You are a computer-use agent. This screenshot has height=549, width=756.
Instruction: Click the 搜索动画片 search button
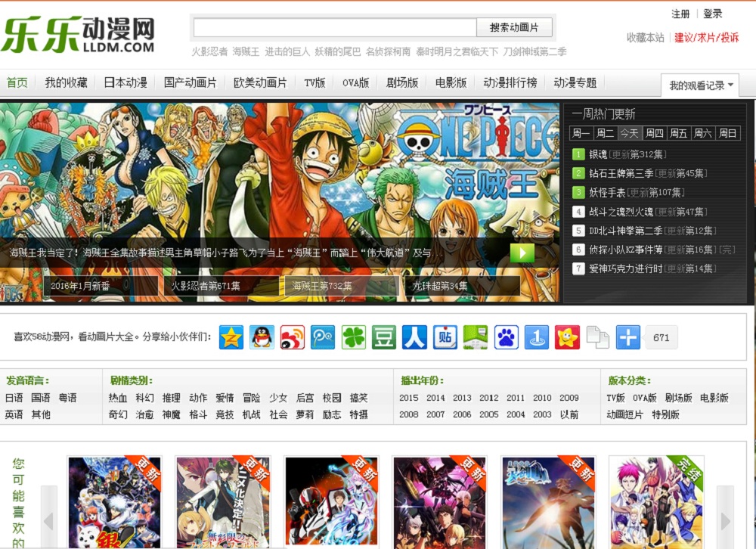(x=514, y=27)
